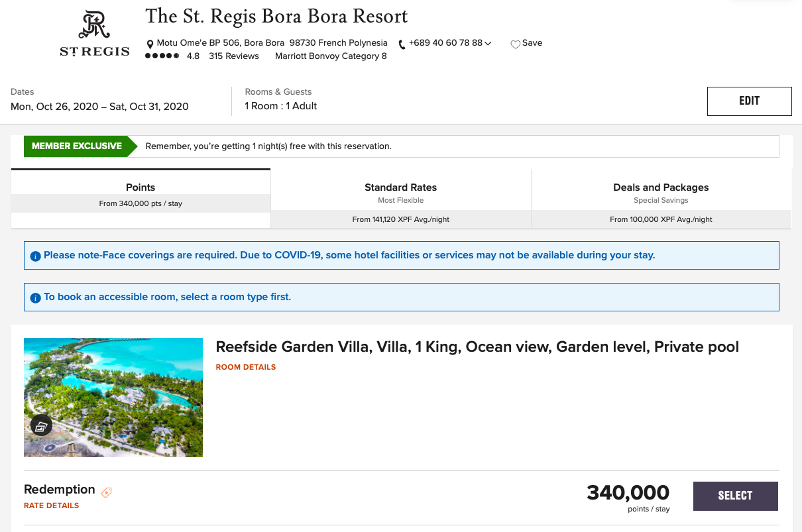Open the photo gallery icon on villa image
This screenshot has width=802, height=532.
tap(41, 426)
